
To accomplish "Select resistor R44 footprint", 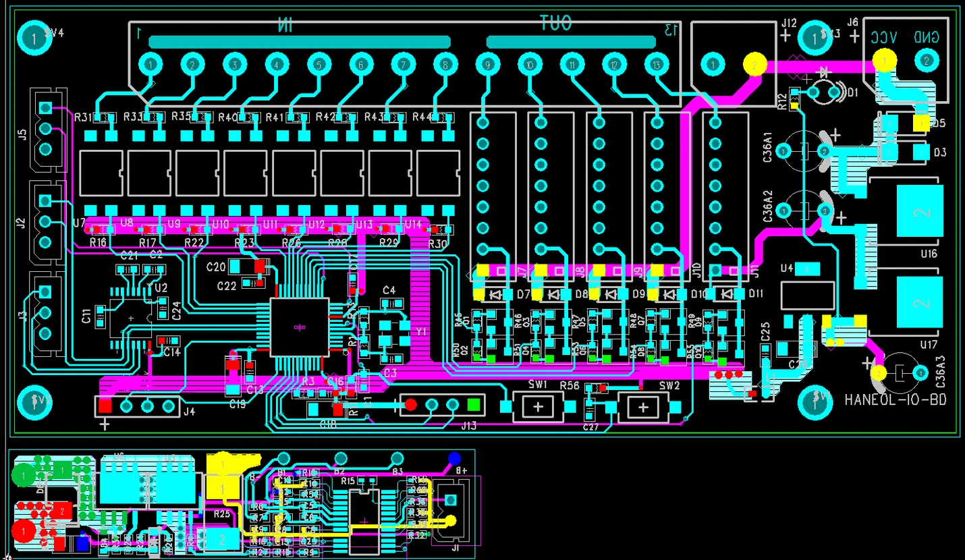I will pos(443,117).
